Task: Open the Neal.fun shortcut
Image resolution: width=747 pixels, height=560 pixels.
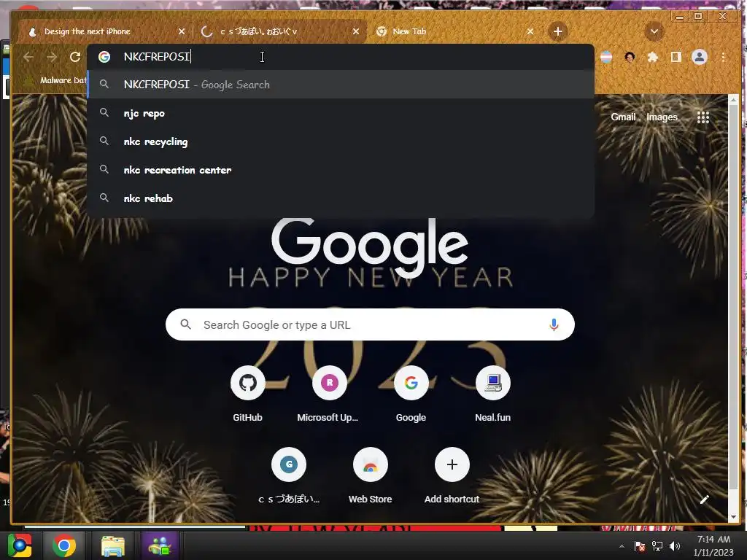Action: (492, 394)
